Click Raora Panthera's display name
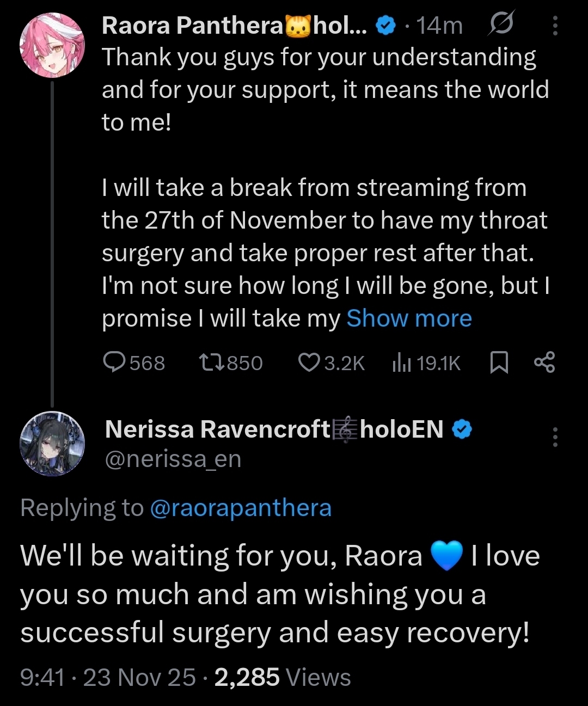Viewport: 588px width, 706px height. pos(192,26)
